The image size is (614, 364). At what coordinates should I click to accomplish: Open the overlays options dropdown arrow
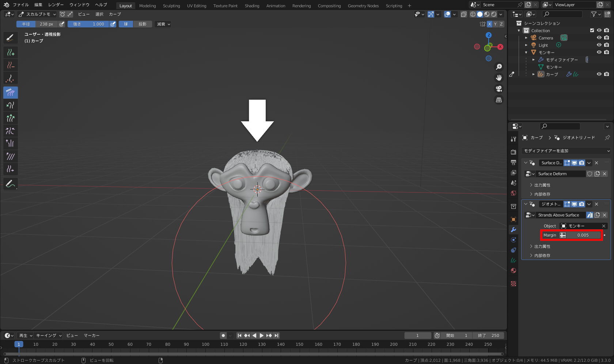click(454, 14)
